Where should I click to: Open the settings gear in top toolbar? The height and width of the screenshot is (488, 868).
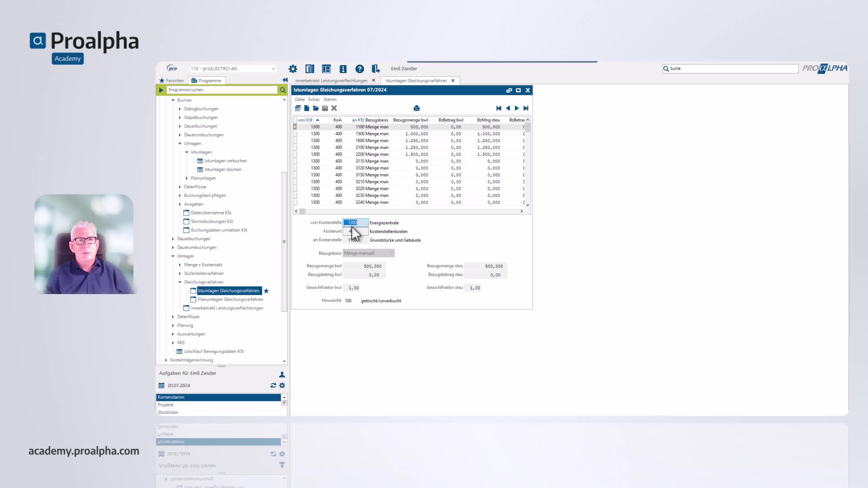click(293, 69)
